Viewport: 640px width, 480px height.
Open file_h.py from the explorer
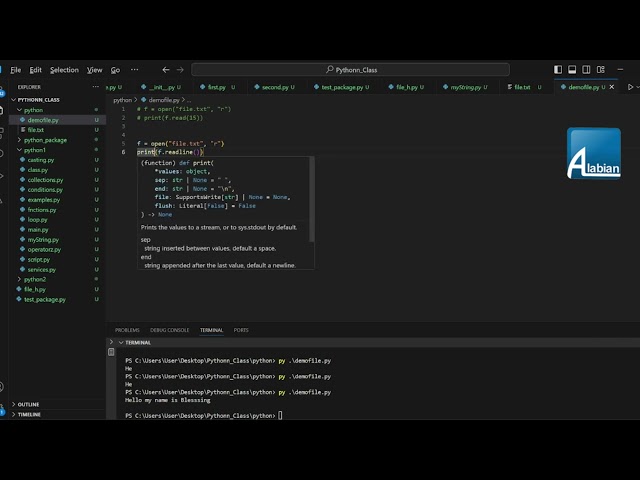tap(34, 289)
